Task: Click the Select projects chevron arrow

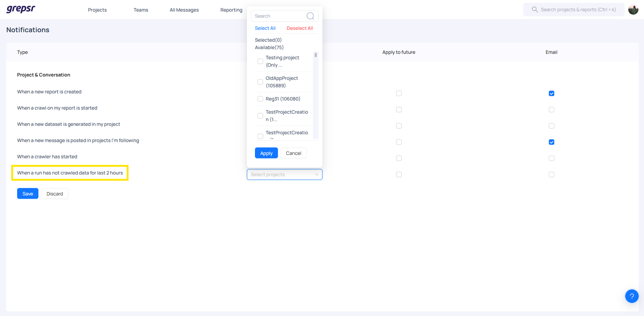Action: (x=317, y=174)
